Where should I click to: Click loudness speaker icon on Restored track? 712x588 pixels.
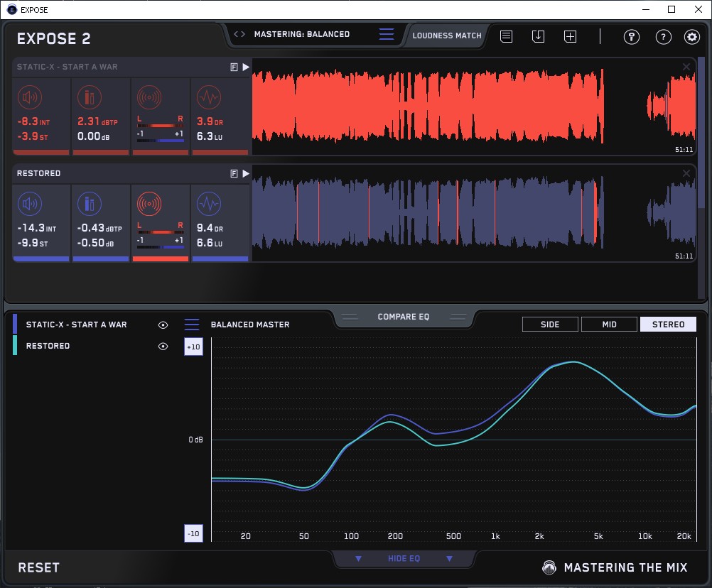30,204
